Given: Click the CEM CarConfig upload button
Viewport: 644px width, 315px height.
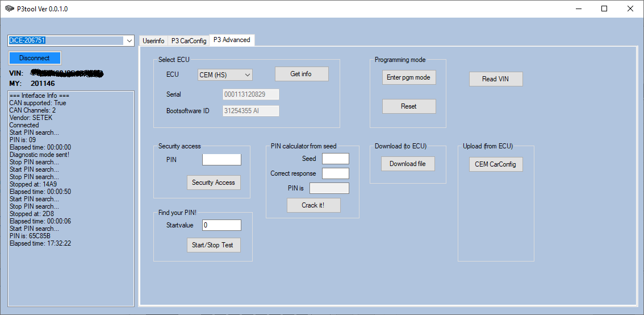Looking at the screenshot, I should point(496,164).
